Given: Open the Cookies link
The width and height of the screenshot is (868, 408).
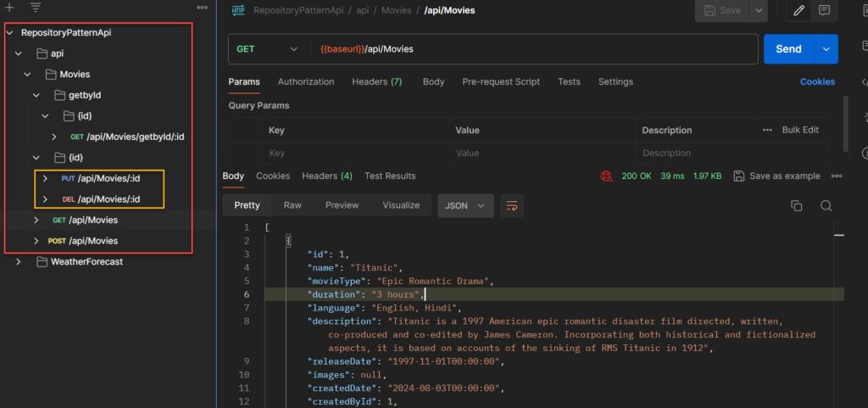Looking at the screenshot, I should coord(817,81).
